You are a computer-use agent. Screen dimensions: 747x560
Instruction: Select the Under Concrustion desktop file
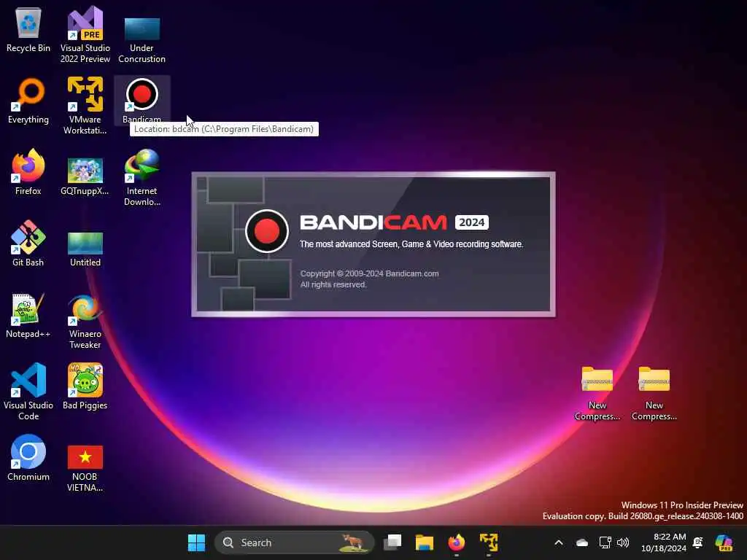[142, 40]
